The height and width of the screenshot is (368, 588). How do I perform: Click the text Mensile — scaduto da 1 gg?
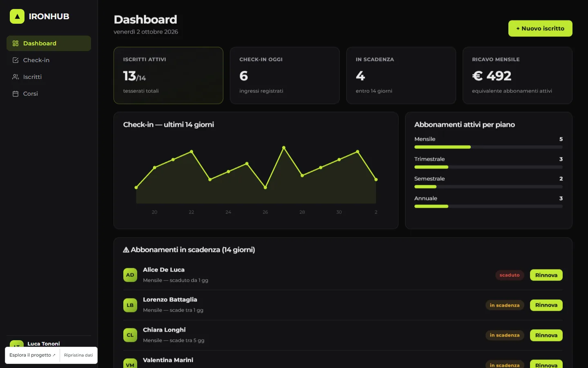coord(176,280)
